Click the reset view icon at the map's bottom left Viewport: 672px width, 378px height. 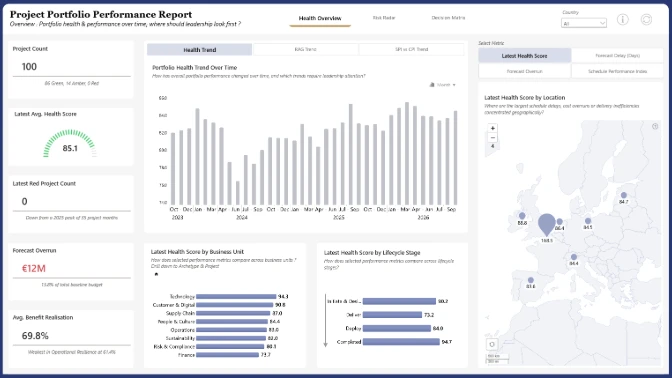coord(492,344)
